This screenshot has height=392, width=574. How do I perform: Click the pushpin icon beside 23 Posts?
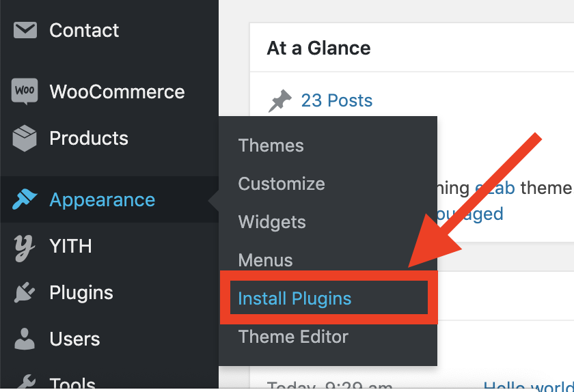pyautogui.click(x=280, y=100)
